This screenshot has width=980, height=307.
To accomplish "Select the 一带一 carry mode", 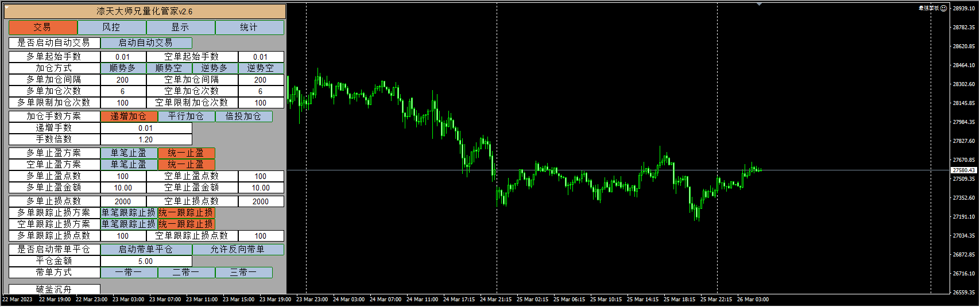I will (x=129, y=273).
